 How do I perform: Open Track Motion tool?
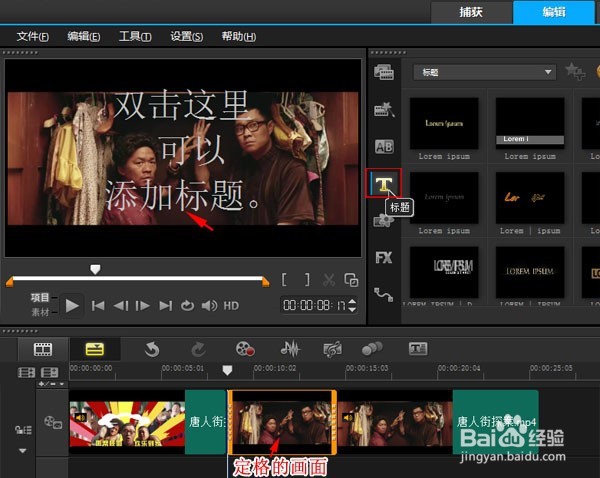(372, 349)
